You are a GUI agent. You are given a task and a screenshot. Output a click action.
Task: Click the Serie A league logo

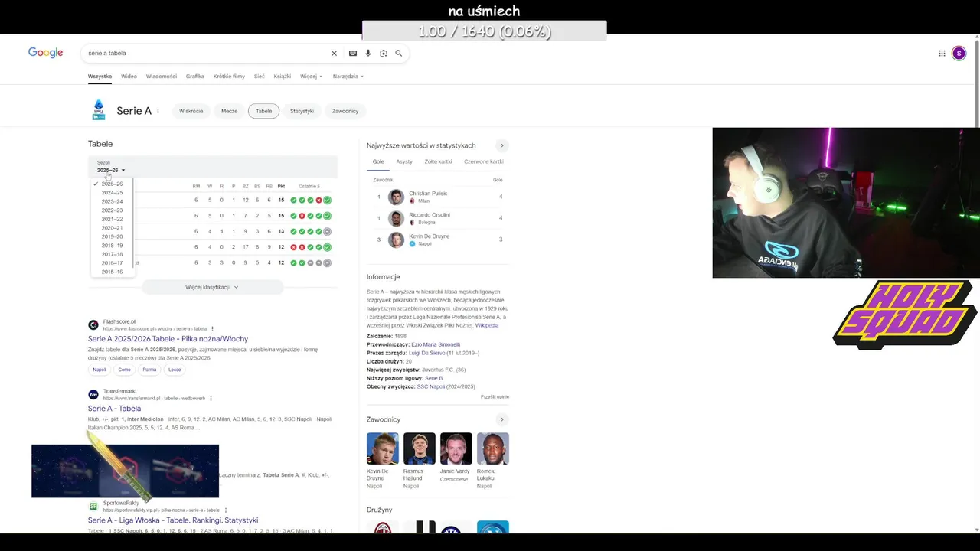pos(99,110)
